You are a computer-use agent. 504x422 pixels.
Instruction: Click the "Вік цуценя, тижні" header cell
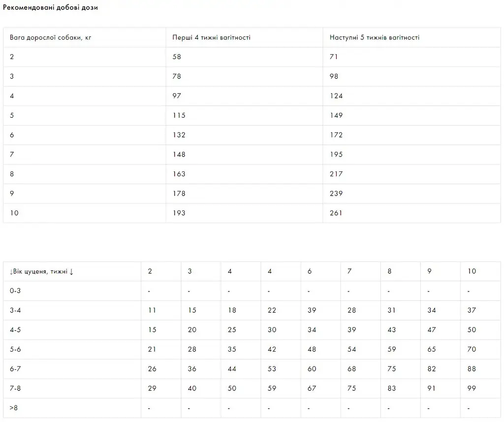(41, 271)
